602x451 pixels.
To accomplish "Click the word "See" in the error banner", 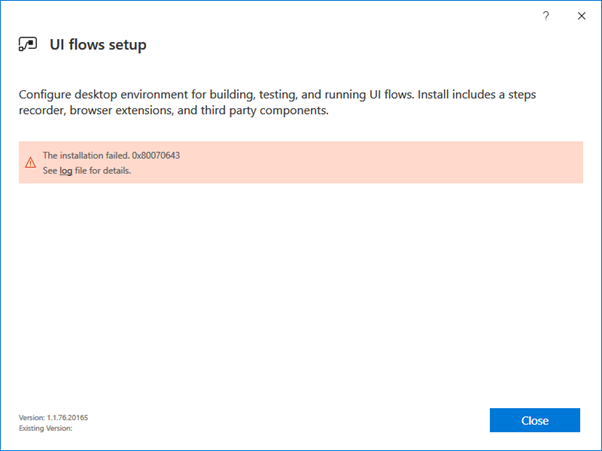I will pyautogui.click(x=50, y=171).
